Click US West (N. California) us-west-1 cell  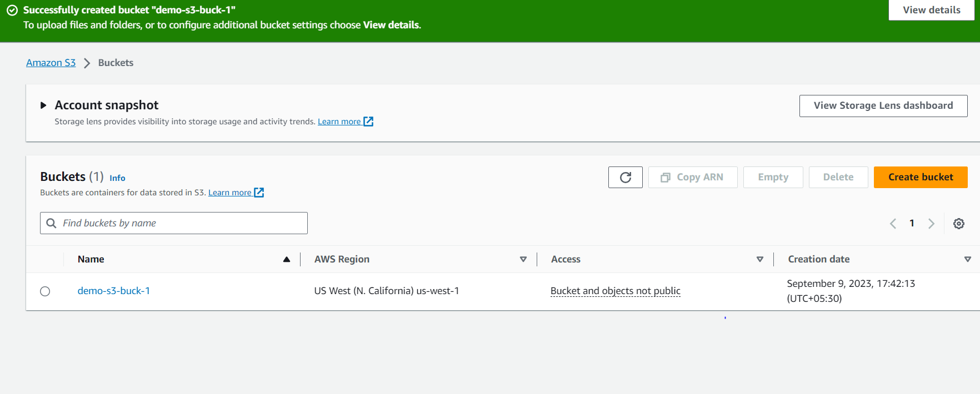coord(387,291)
